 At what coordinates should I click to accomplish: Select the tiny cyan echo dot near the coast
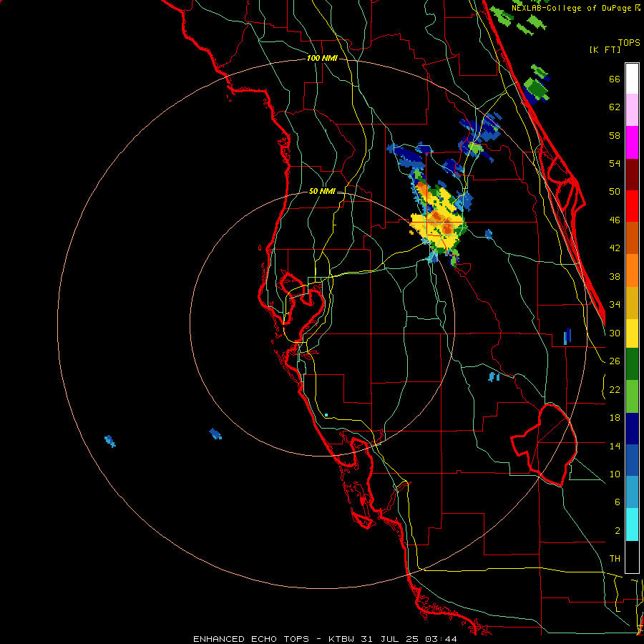(x=326, y=415)
